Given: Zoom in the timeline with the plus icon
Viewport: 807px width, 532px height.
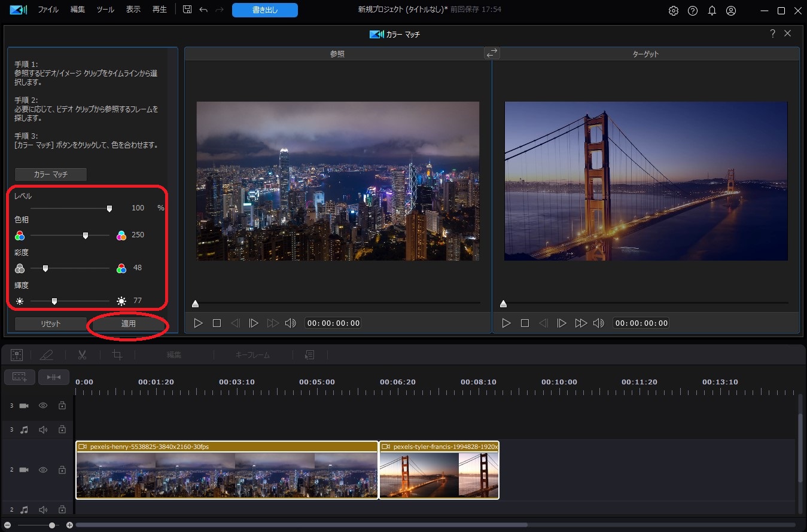Looking at the screenshot, I should point(69,524).
